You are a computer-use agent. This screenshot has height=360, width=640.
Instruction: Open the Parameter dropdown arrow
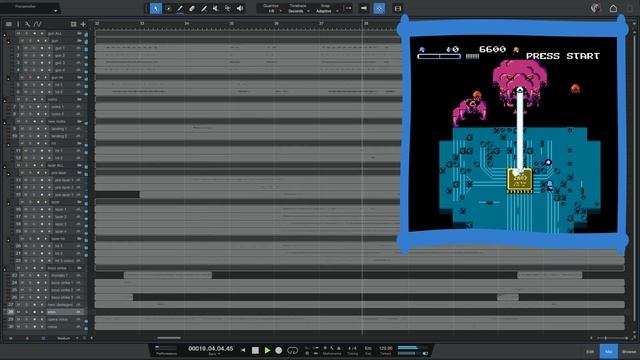coord(56,10)
